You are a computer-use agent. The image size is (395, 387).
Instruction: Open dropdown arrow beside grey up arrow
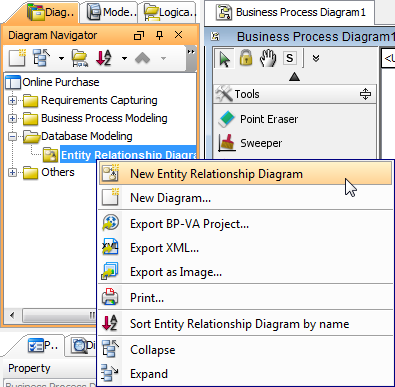pos(163,58)
